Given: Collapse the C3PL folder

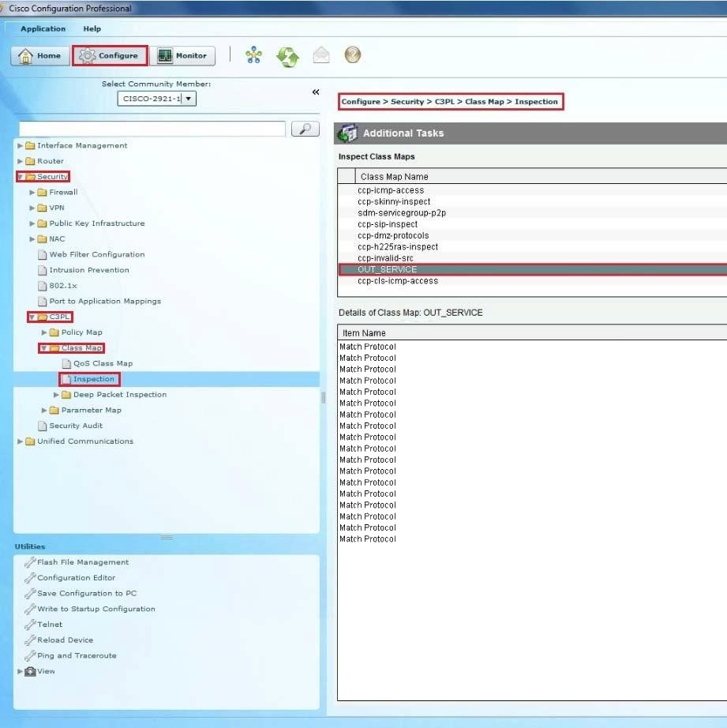Looking at the screenshot, I should point(32,317).
